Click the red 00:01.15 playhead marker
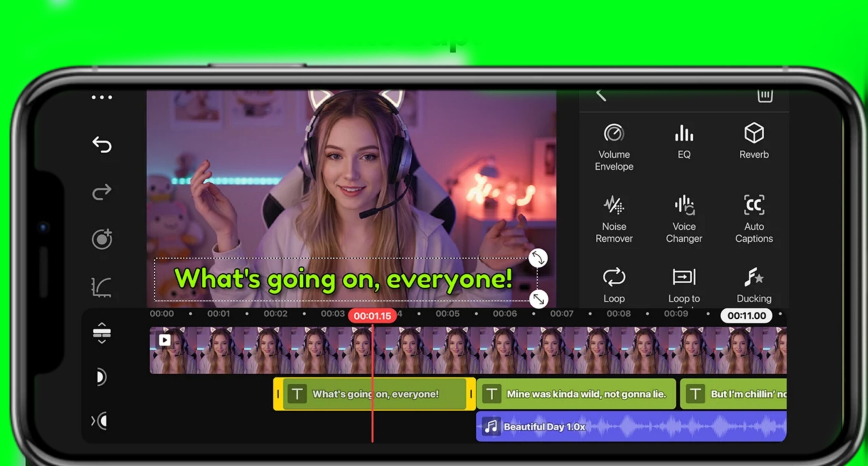This screenshot has height=466, width=868. point(372,316)
